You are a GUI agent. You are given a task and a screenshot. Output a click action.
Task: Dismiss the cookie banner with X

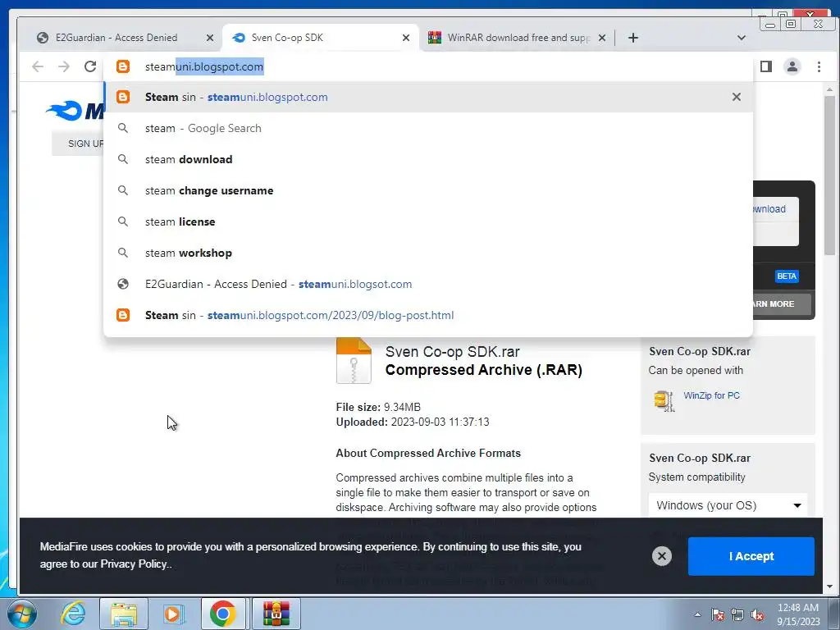click(662, 556)
